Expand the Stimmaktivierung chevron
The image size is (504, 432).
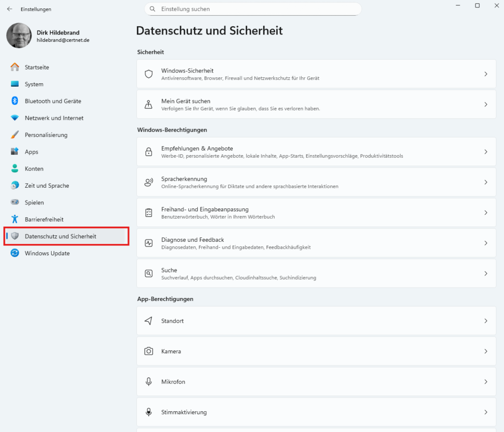(485, 412)
